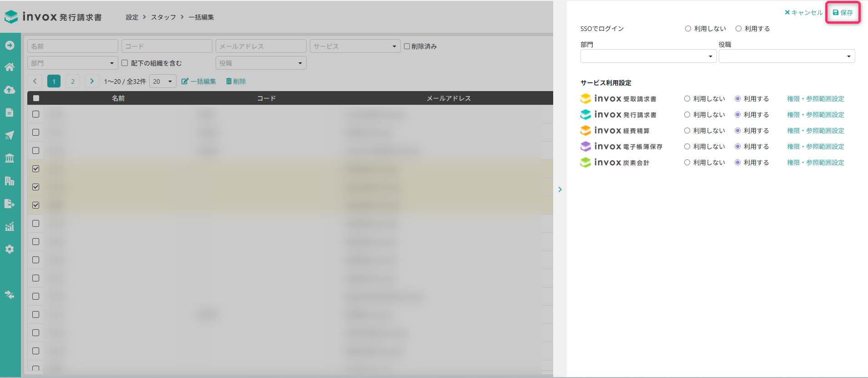Viewport: 868px width, 378px height.
Task: Select SSO 利用しない radio button
Action: (x=688, y=29)
